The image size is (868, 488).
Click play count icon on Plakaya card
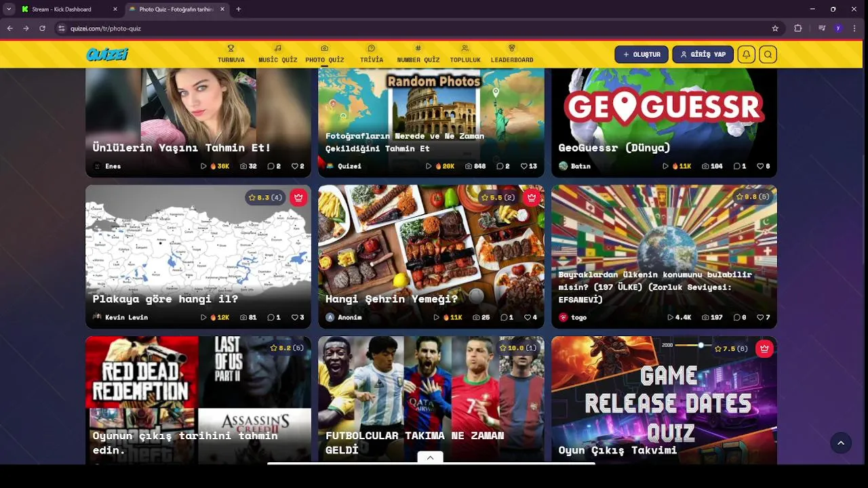click(203, 317)
